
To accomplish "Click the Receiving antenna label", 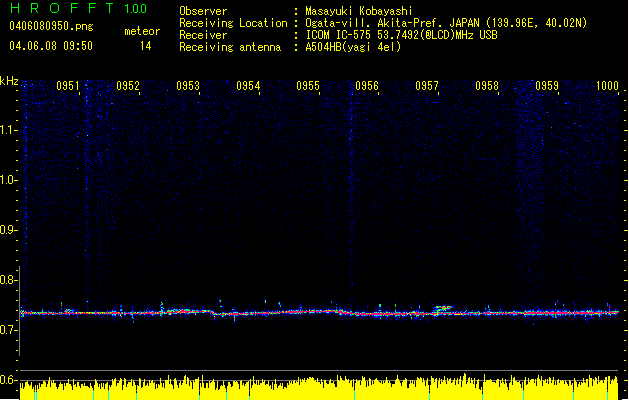I will click(x=230, y=47).
